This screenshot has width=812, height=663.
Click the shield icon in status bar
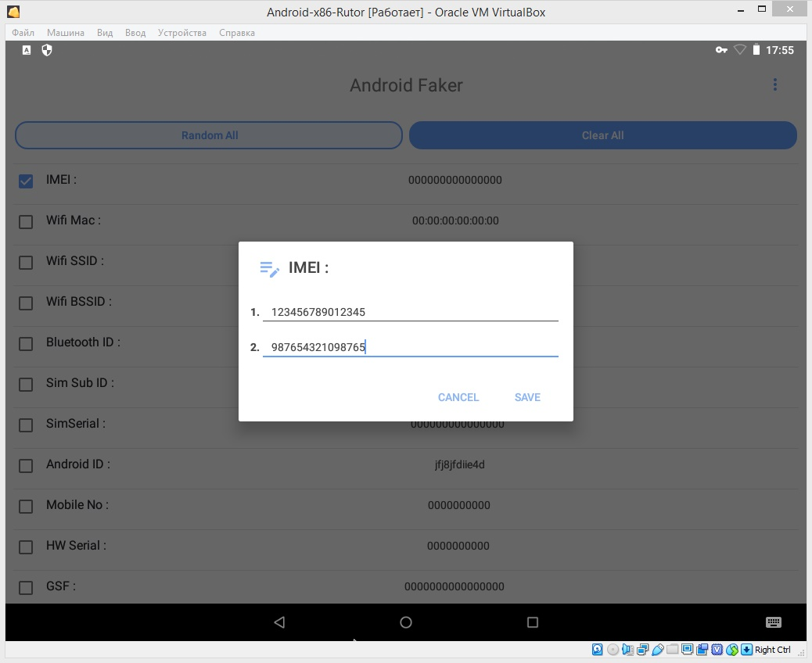point(47,50)
